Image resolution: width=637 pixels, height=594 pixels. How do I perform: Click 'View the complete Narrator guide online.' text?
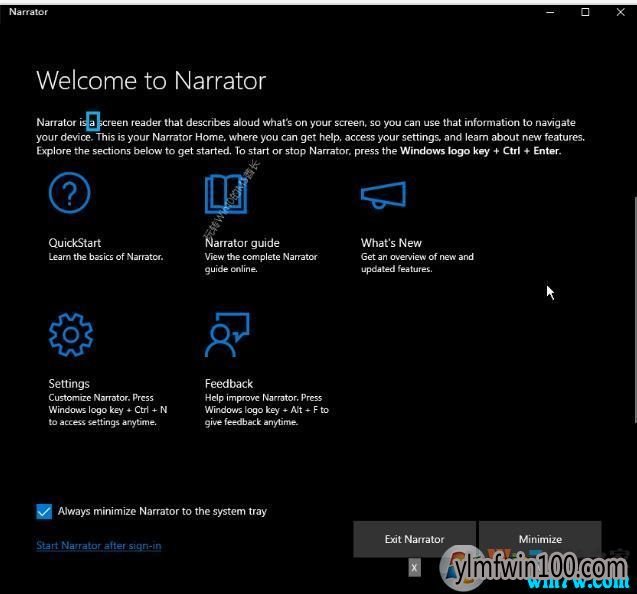(x=261, y=263)
